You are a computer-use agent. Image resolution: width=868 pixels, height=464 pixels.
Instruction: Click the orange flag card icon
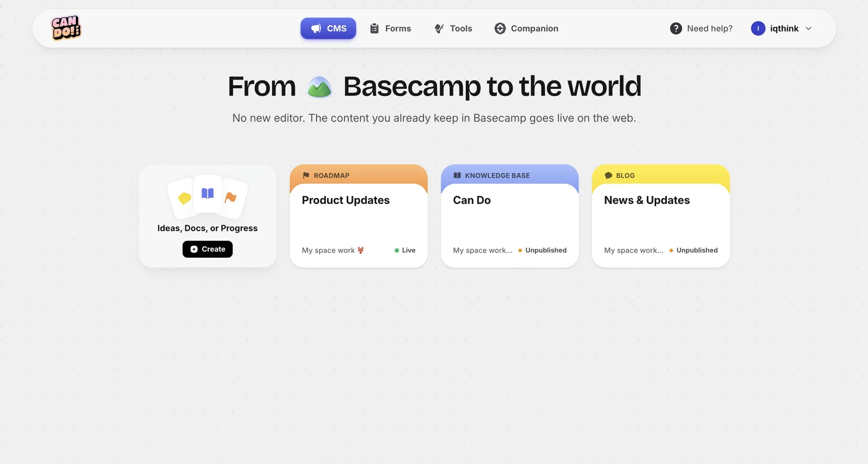pyautogui.click(x=231, y=197)
